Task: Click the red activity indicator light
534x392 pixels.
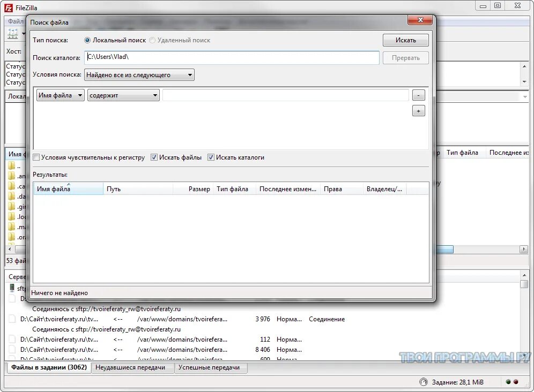Action: (x=516, y=382)
